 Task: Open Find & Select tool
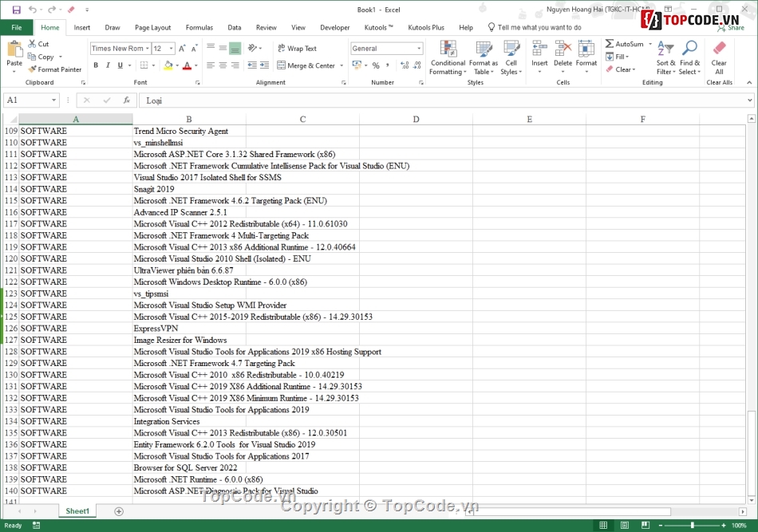click(x=689, y=57)
